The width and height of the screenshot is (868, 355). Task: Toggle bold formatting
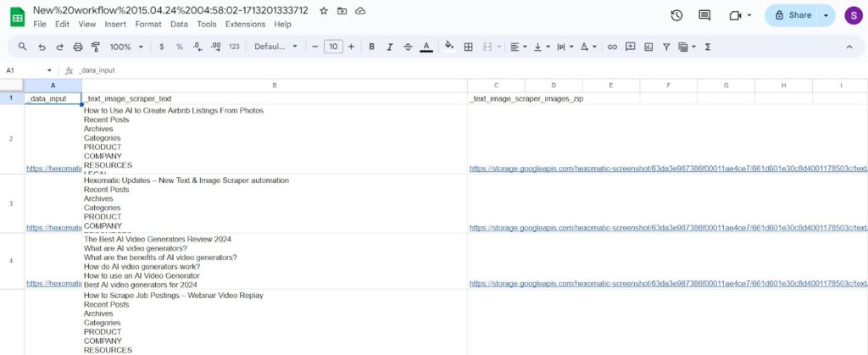(x=371, y=47)
